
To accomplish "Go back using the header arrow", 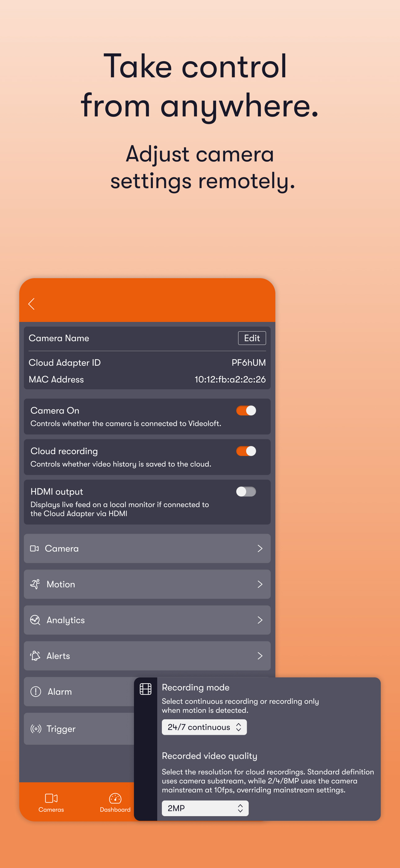I will tap(32, 304).
